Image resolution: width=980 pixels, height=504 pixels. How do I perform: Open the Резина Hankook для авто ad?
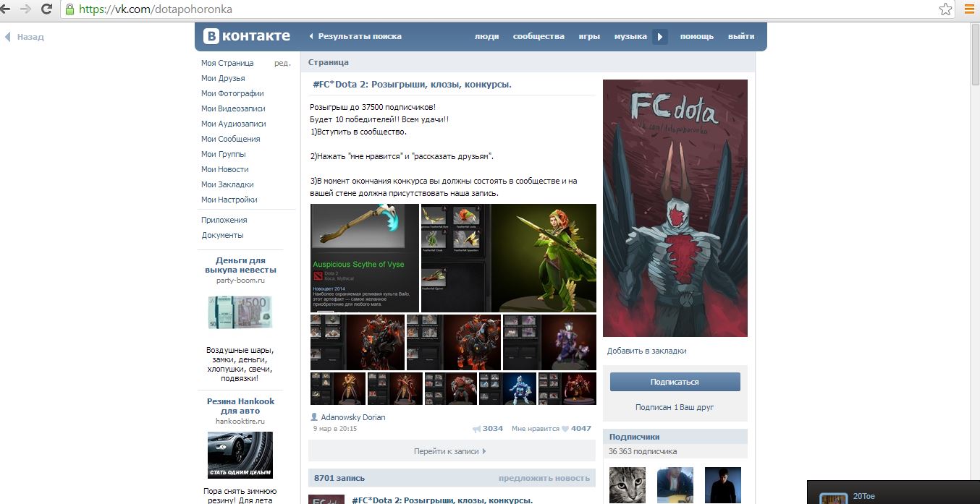coord(240,406)
